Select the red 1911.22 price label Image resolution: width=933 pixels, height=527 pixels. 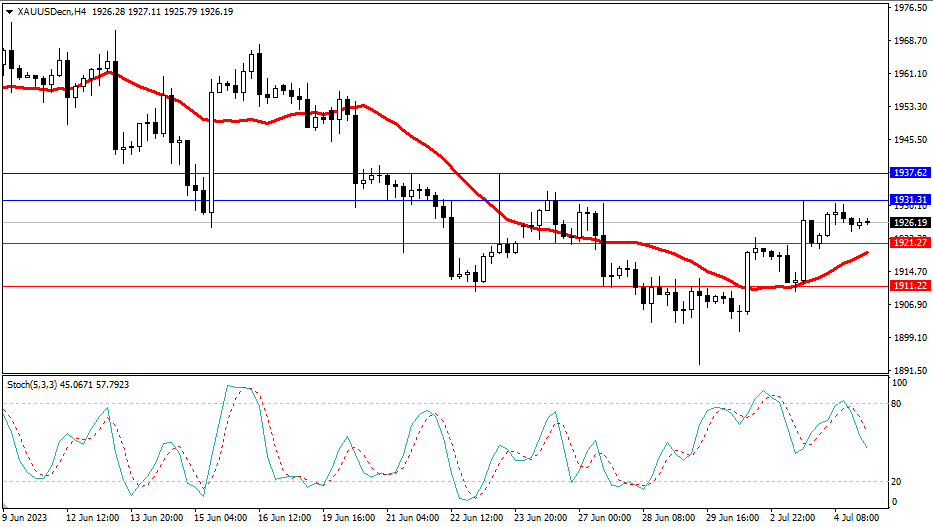(x=910, y=286)
